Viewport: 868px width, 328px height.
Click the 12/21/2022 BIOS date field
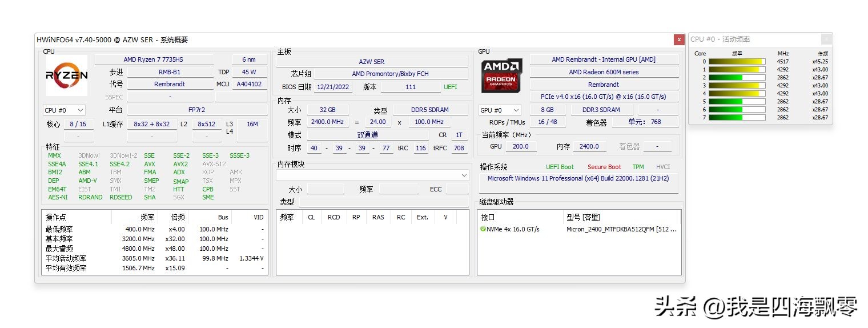334,87
